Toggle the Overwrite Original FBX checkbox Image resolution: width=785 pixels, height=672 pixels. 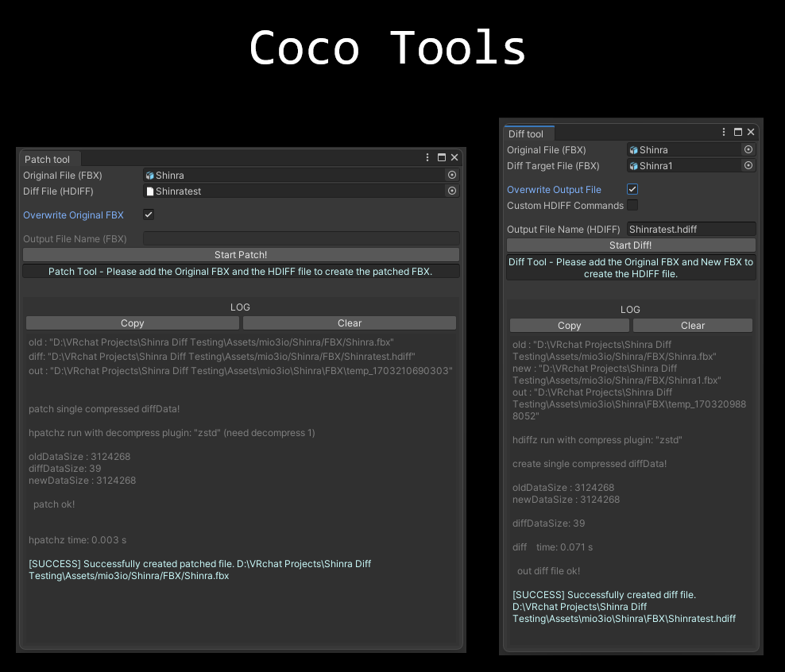[147, 214]
